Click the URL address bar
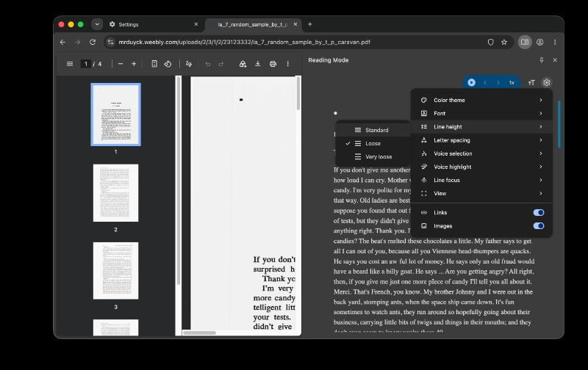Image resolution: width=588 pixels, height=370 pixels. coord(245,43)
